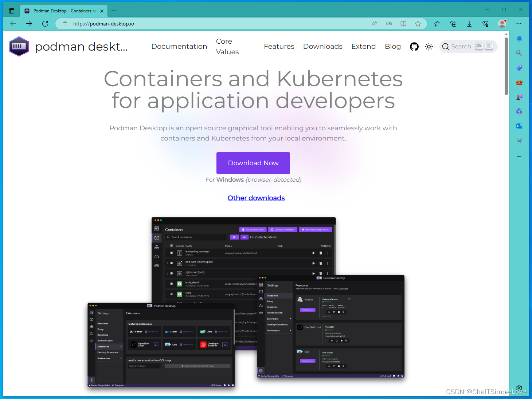
Task: Open sidebar games chess icon
Action: pyautogui.click(x=519, y=97)
